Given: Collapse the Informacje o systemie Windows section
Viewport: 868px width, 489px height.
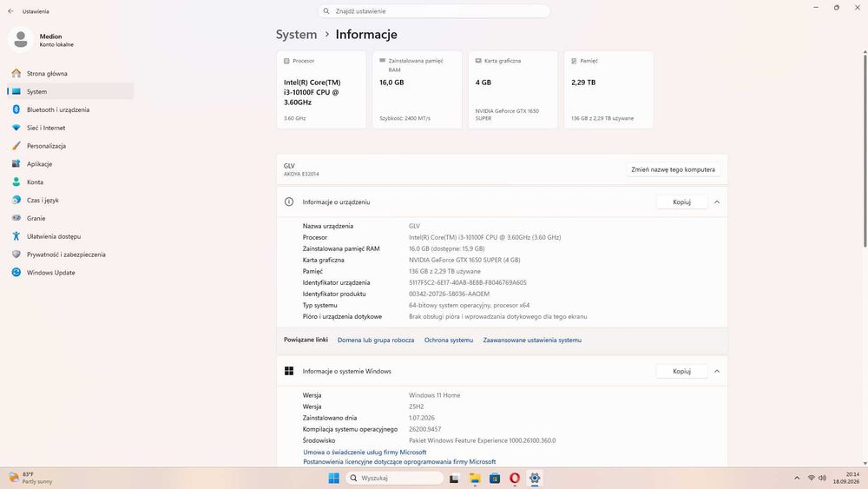Looking at the screenshot, I should point(717,371).
